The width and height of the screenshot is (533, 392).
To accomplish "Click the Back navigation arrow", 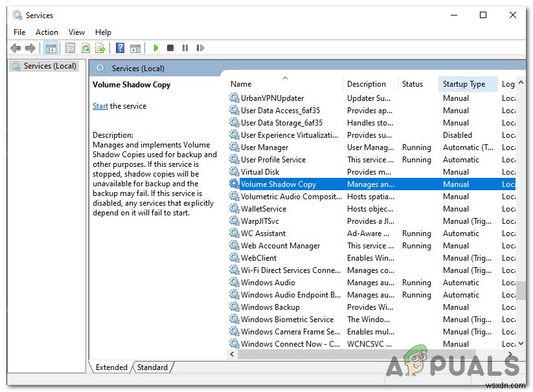I will pyautogui.click(x=14, y=47).
